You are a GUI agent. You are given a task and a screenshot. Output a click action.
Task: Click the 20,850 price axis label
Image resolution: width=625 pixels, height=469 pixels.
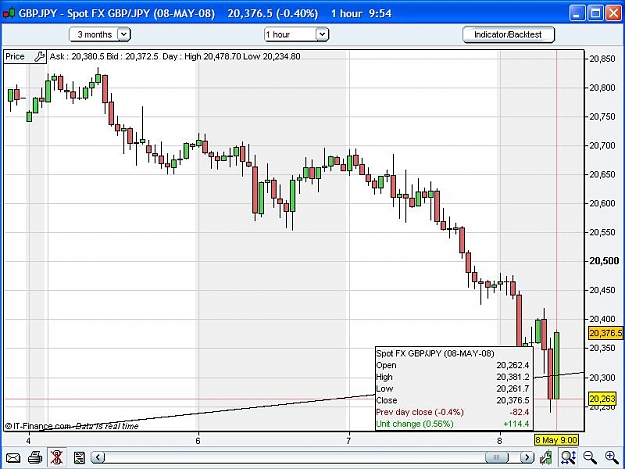602,59
